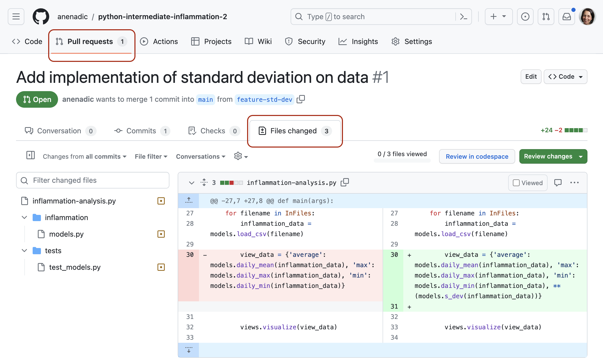
Task: Switch to the Conversation tab
Action: point(60,131)
